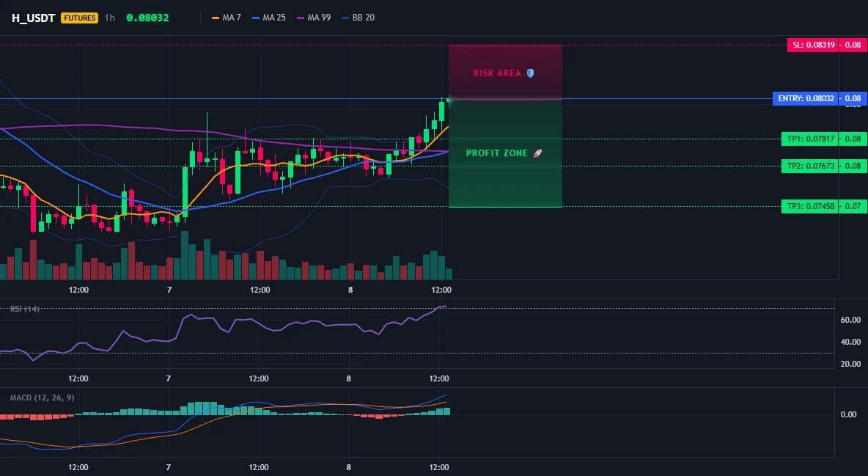This screenshot has height=476, width=868.
Task: Click the 0.08 axis tag next to TP1
Action: (853, 139)
